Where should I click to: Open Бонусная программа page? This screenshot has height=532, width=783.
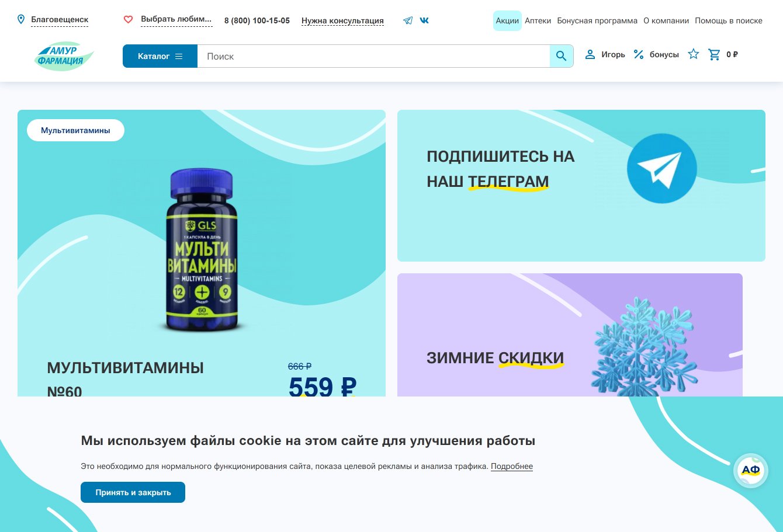[x=597, y=20]
